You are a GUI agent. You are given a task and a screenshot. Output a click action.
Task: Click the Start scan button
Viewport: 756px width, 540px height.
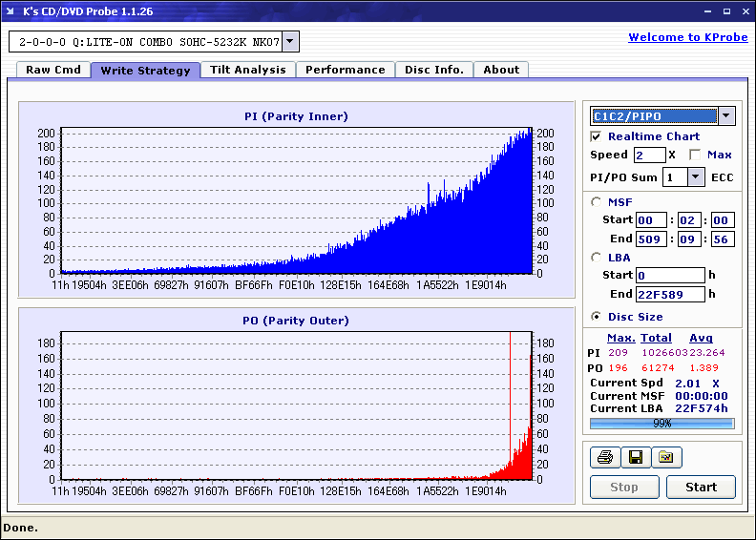point(701,487)
